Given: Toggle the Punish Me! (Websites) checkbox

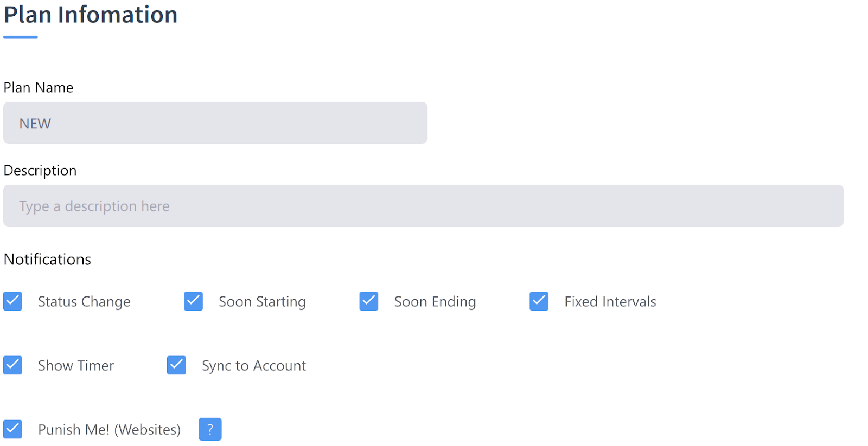Looking at the screenshot, I should [12, 429].
